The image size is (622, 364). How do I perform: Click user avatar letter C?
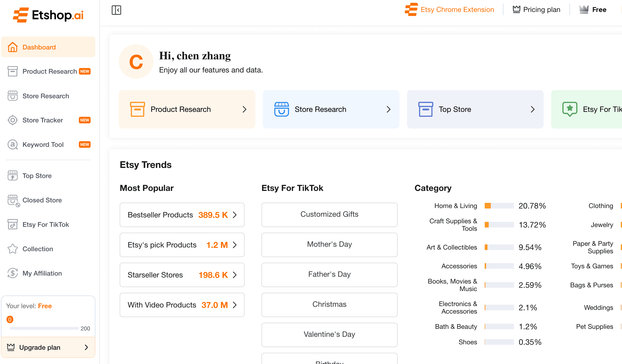pyautogui.click(x=136, y=61)
